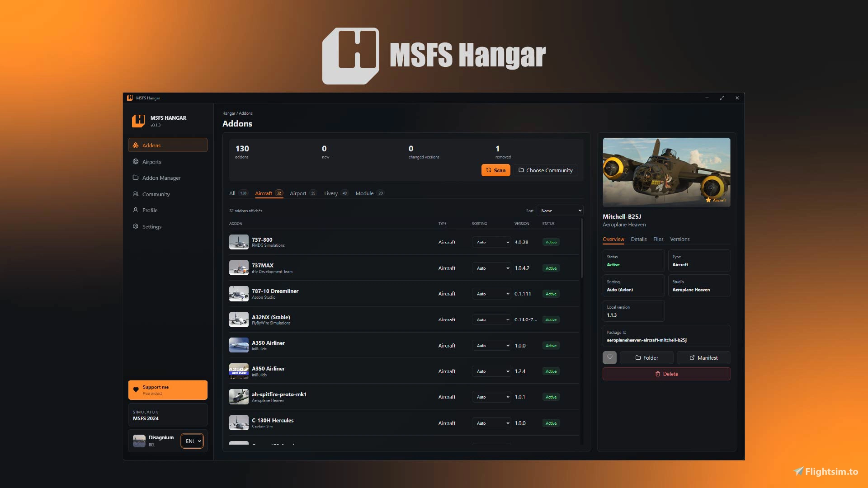Minimize the MSFS Hangar window
Screen dimensions: 868x488
[x=707, y=98]
